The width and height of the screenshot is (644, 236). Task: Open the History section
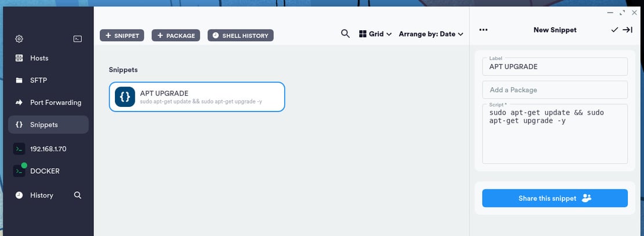[41, 195]
